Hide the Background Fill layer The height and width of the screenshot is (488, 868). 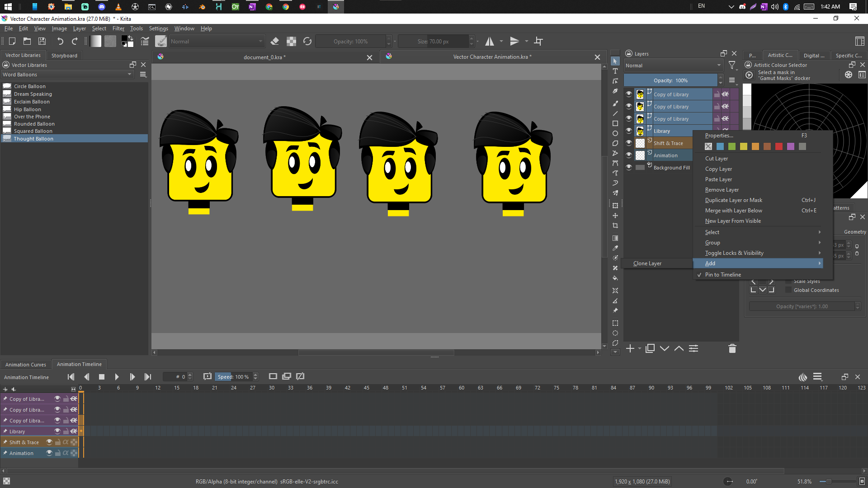click(629, 167)
